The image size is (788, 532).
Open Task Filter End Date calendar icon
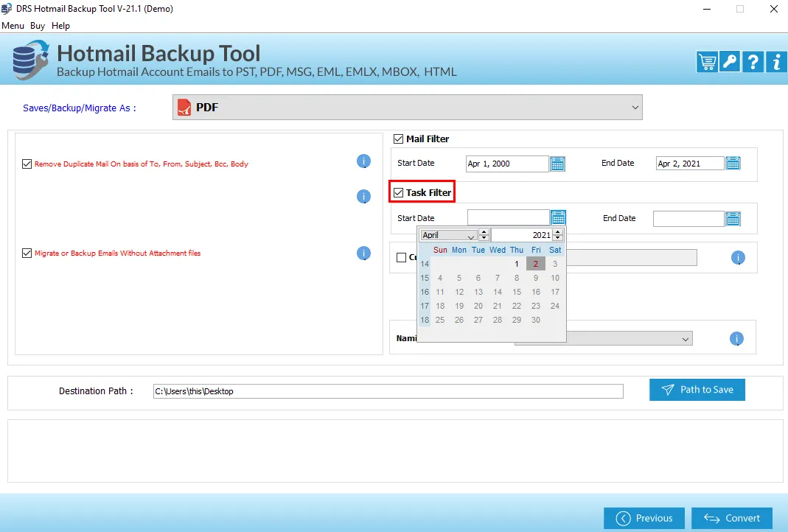[x=733, y=219]
